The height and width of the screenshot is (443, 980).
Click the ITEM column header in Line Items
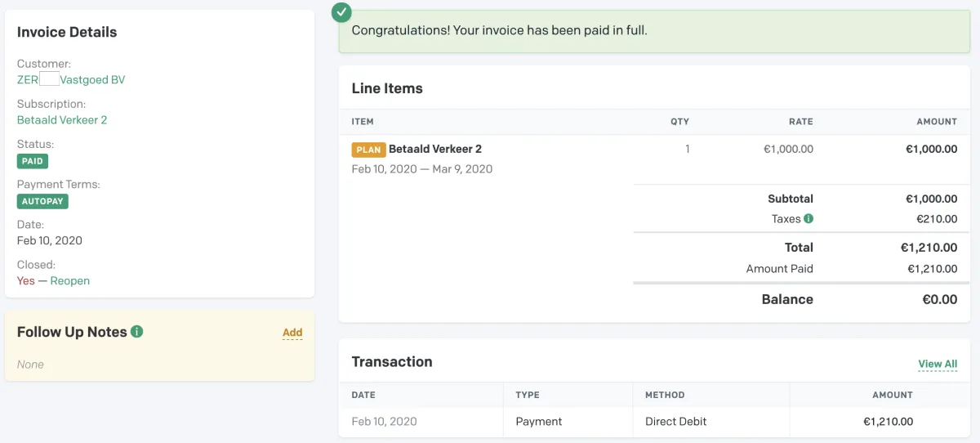(x=363, y=122)
